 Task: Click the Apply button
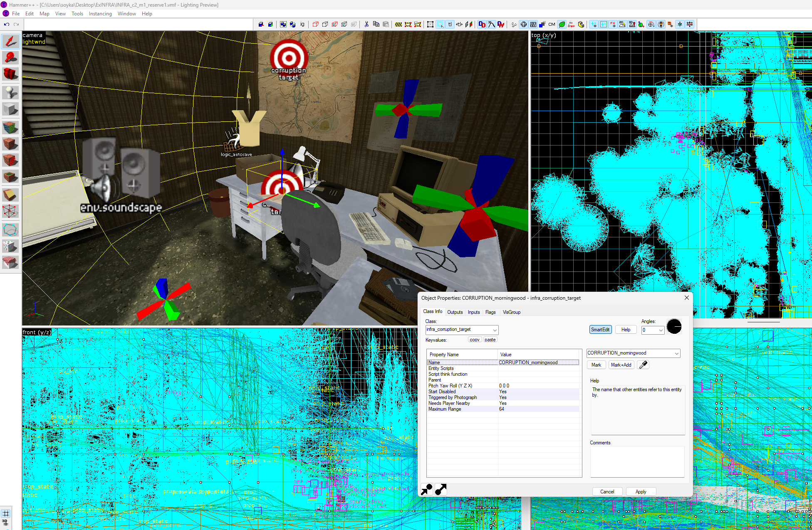point(641,492)
